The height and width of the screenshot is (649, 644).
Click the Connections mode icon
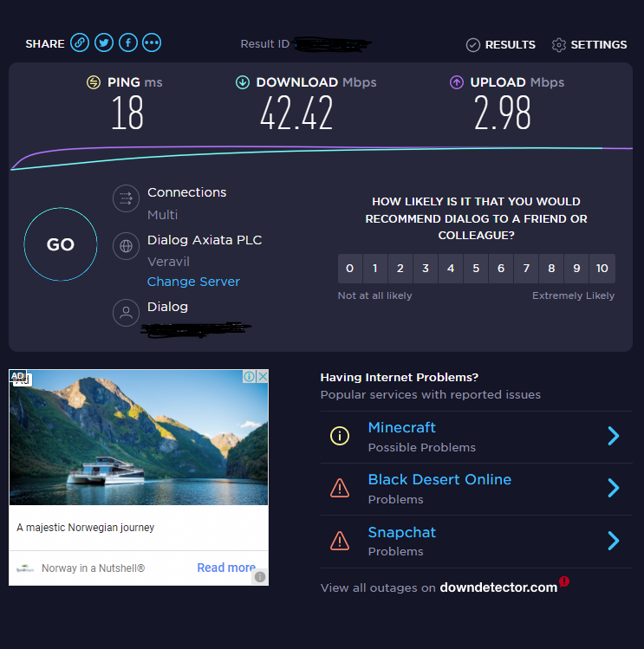[126, 198]
